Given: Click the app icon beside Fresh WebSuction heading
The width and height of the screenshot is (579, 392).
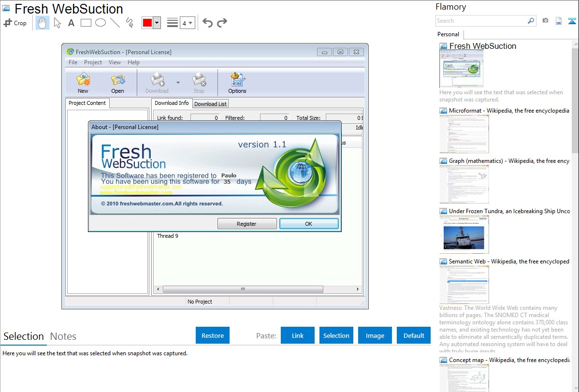Looking at the screenshot, I should 6,8.
